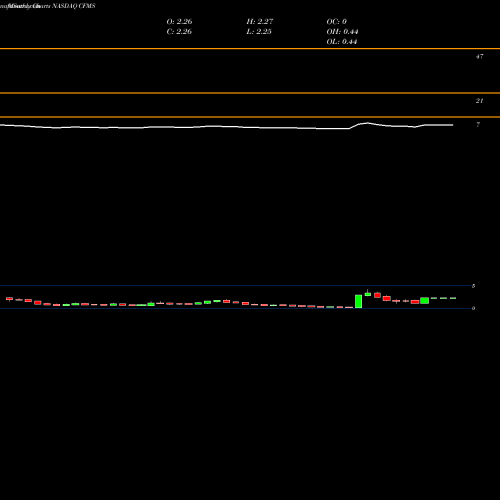Click the 'OL: 0.44' value

tap(342, 42)
